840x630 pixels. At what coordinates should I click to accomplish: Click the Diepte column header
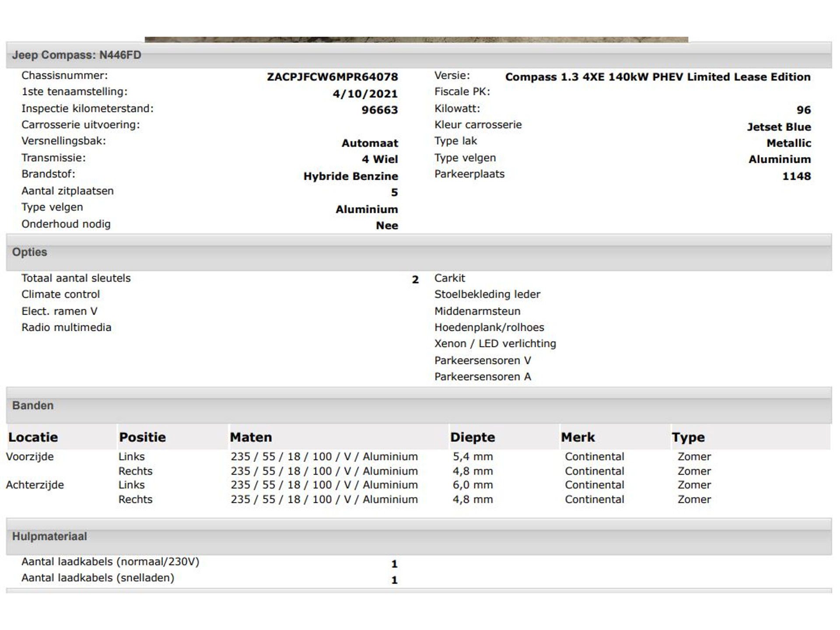click(x=472, y=437)
